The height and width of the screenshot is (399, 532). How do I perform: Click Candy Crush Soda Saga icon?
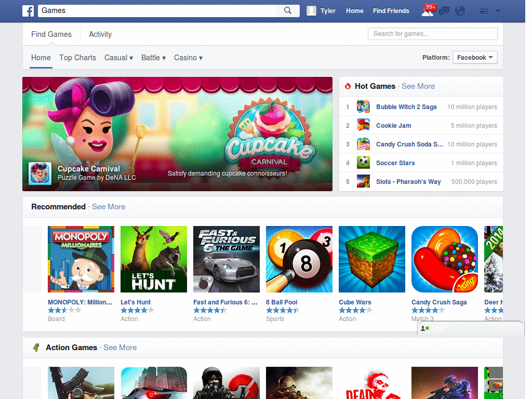coord(363,144)
